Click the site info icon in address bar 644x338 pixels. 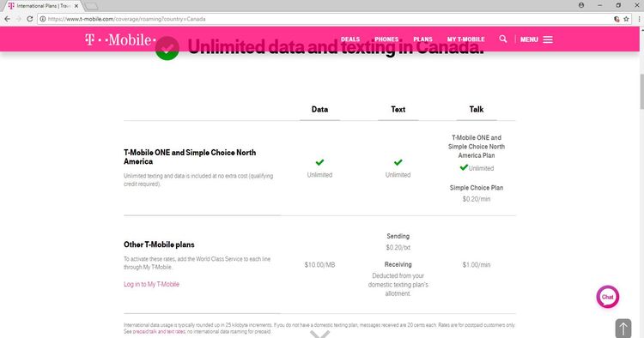click(43, 19)
